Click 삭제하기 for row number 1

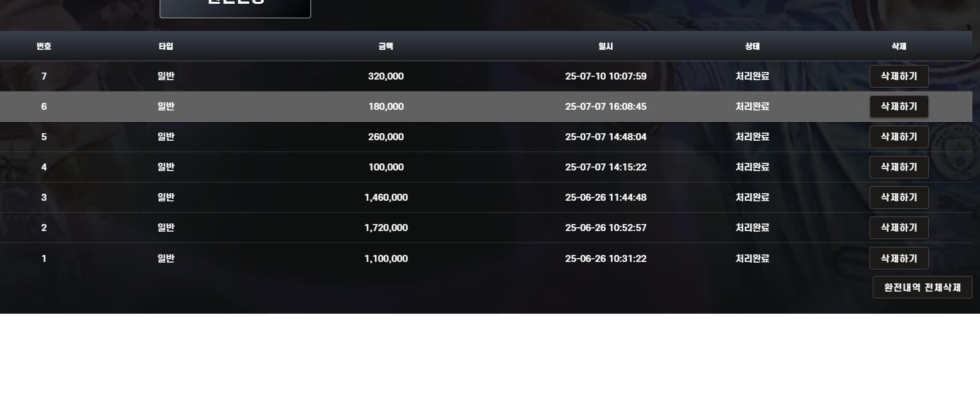point(899,258)
